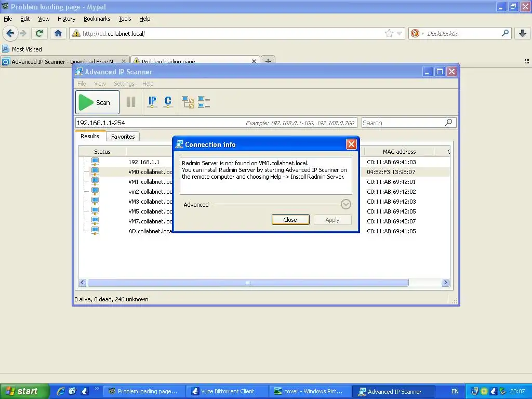This screenshot has height=399, width=532.
Task: Click the disabled Apply button in the dialog
Action: tap(332, 220)
